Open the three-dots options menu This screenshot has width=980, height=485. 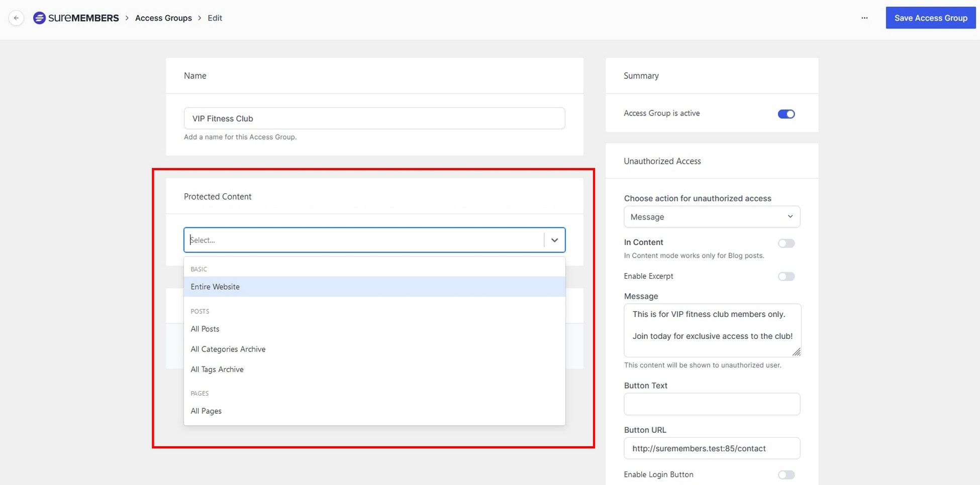click(864, 18)
